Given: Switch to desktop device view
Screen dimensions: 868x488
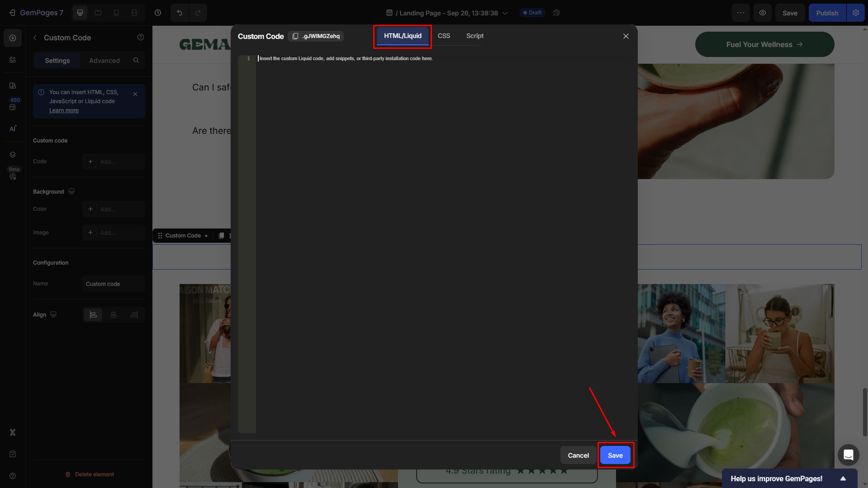Looking at the screenshot, I should 80,13.
